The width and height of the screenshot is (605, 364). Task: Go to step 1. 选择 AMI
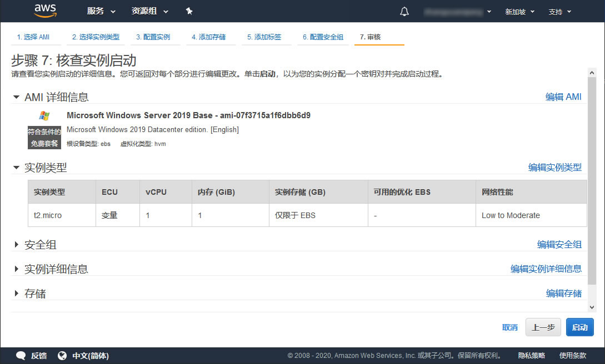(33, 37)
